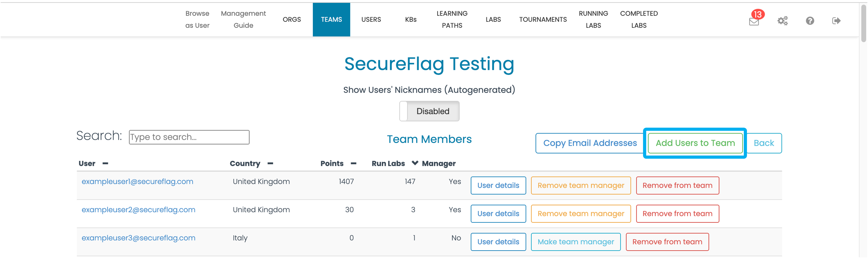Click the Team Members heading

(429, 139)
